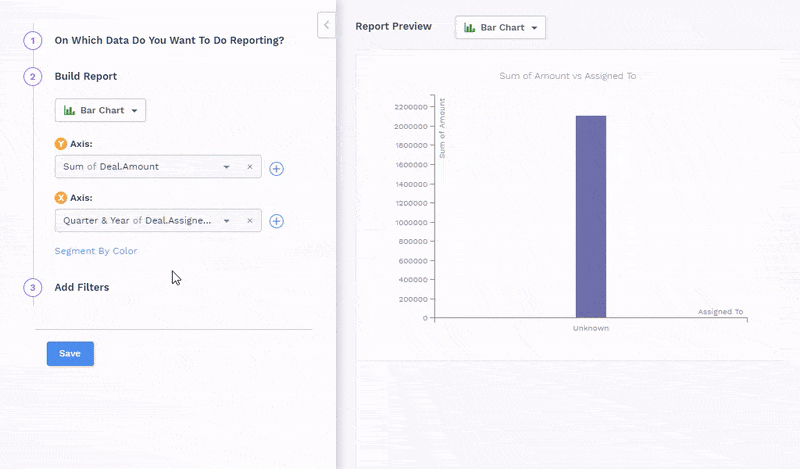Click the orange Y Axis badge icon
800x469 pixels.
tap(60, 144)
